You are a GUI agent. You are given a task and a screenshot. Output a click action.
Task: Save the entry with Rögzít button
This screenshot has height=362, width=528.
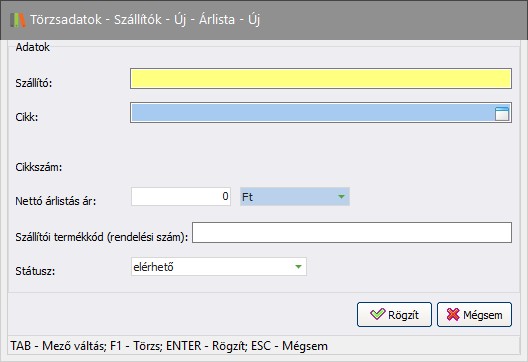(394, 315)
